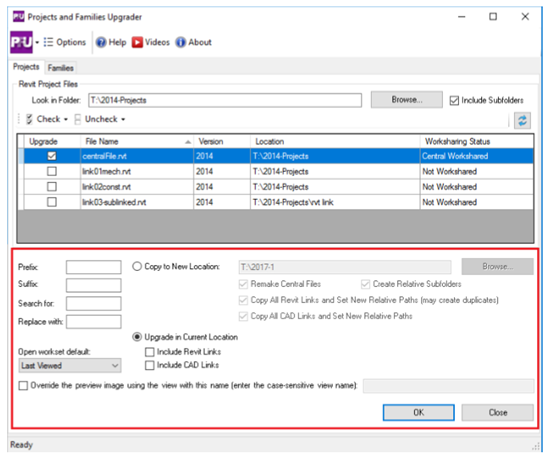Open the Videos link in toolbar

coord(151,42)
